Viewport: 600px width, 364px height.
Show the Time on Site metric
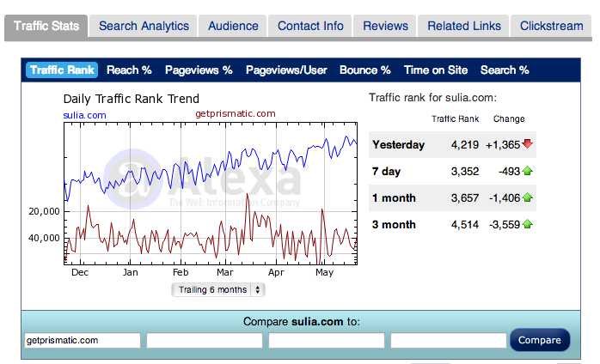(x=436, y=70)
